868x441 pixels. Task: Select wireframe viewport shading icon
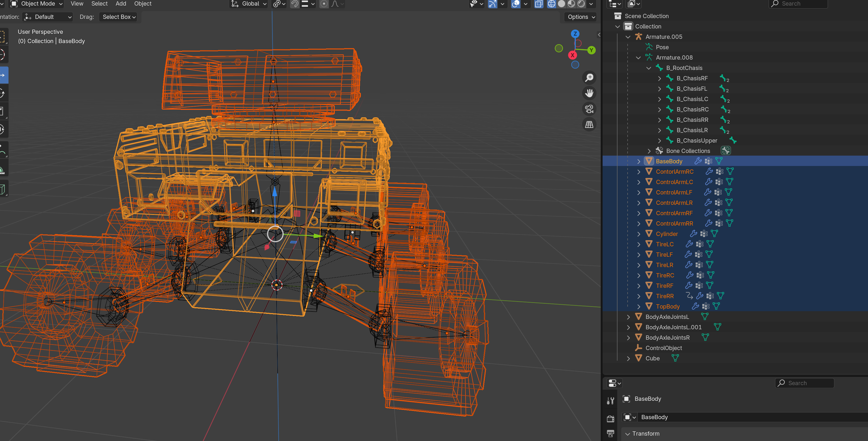(551, 4)
